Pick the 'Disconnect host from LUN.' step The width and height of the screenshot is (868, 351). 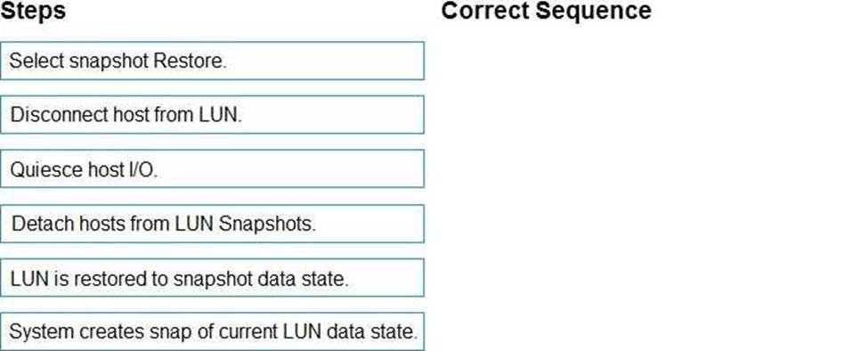click(x=212, y=115)
